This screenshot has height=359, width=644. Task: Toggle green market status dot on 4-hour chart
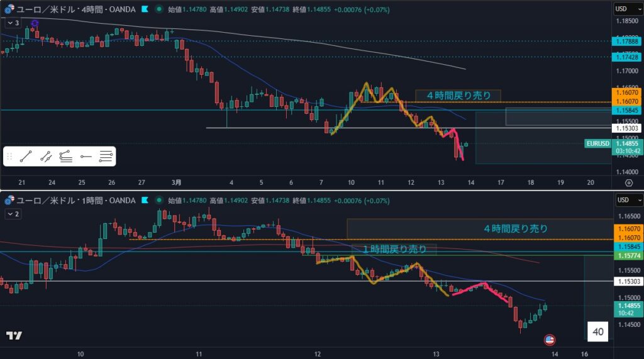[157, 9]
